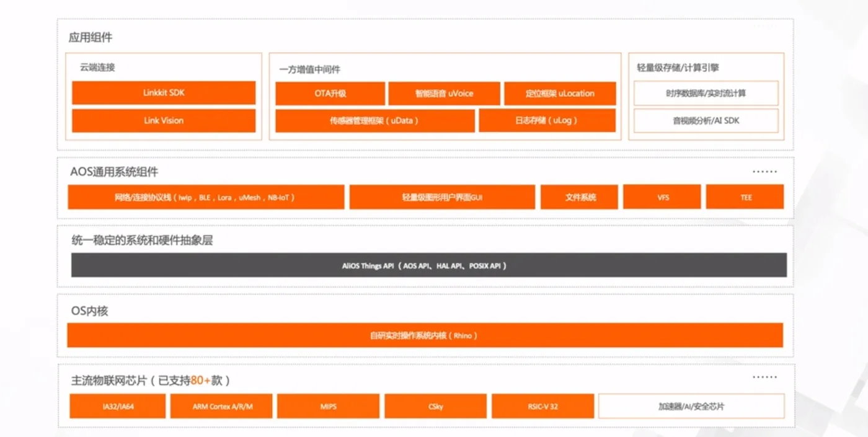Select 自研实时操作系统内核 (Rhino) bar
Image resolution: width=868 pixels, height=437 pixels.
pos(425,335)
